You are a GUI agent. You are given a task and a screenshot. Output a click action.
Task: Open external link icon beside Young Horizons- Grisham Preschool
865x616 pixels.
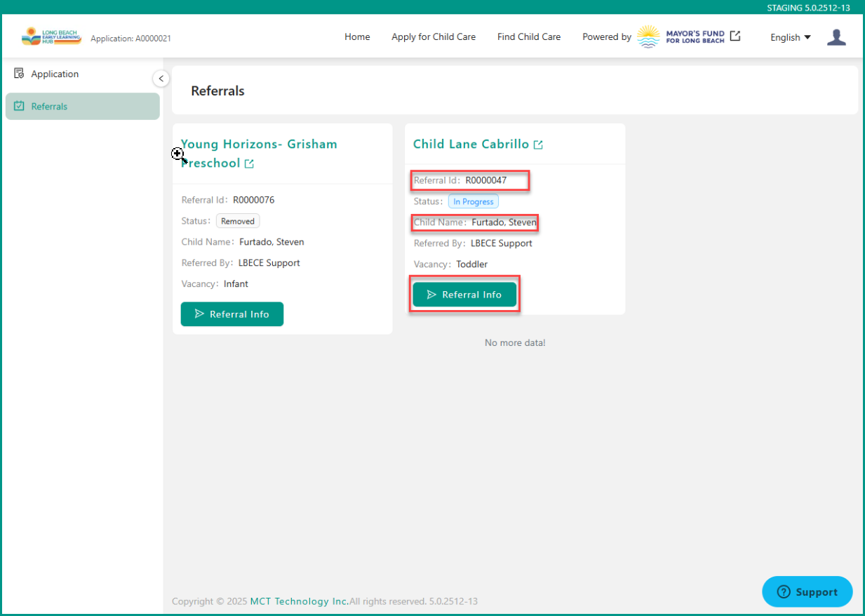click(x=249, y=163)
